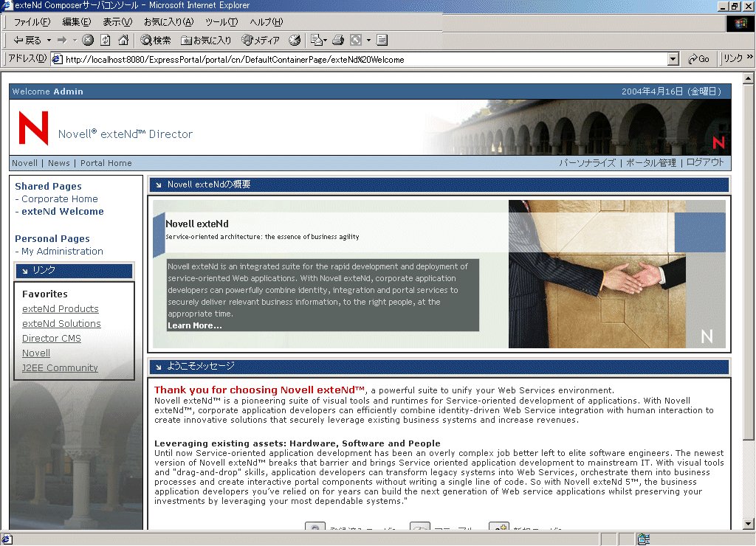The height and width of the screenshot is (546, 756).
Task: Print the page with the printer icon
Action: (x=338, y=41)
